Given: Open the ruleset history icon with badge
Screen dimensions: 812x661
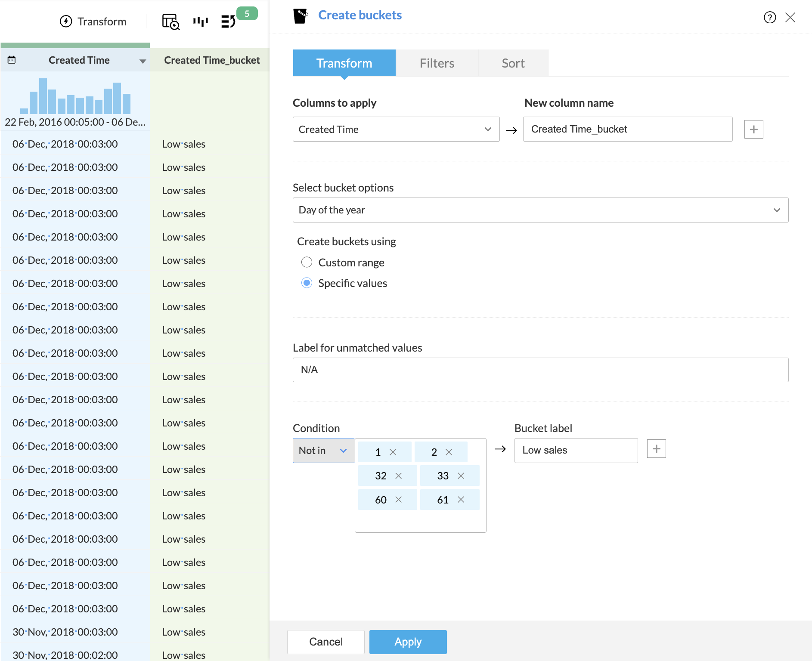Looking at the screenshot, I should point(228,22).
